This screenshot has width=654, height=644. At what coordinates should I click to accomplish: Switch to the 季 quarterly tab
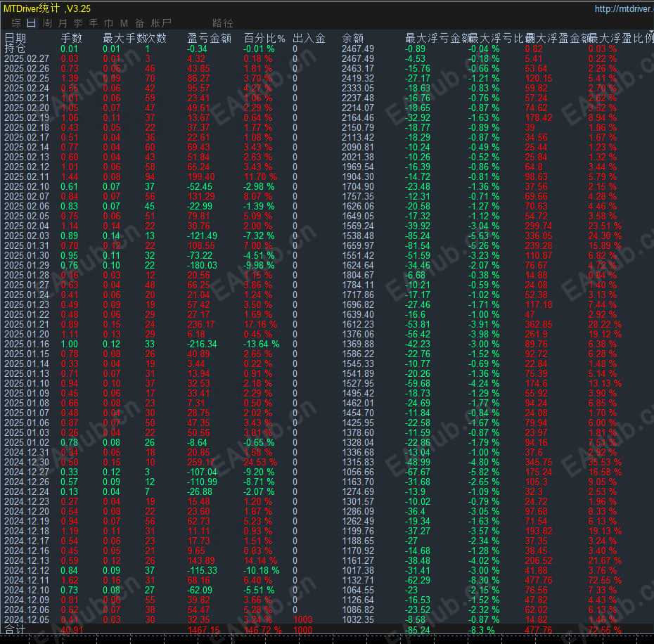click(x=78, y=23)
